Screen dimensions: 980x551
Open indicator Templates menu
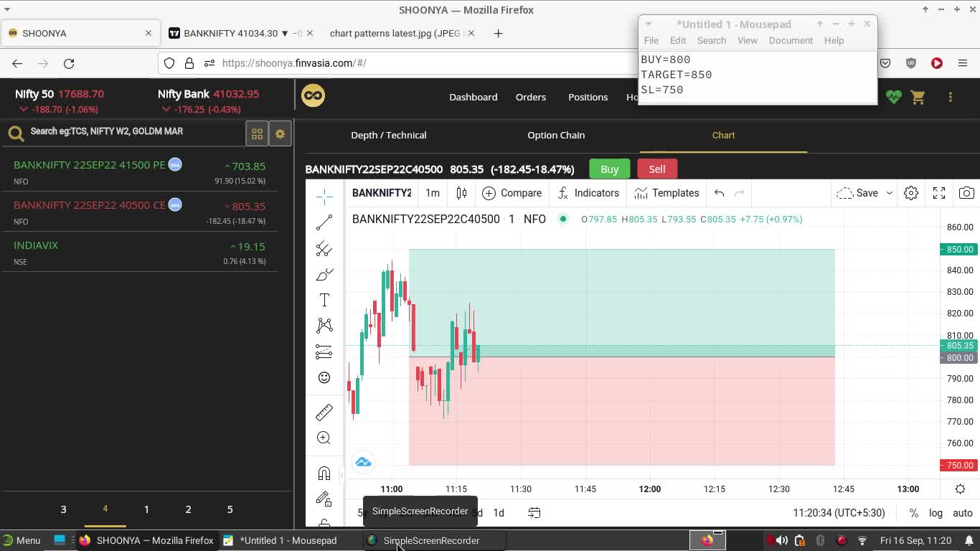666,193
